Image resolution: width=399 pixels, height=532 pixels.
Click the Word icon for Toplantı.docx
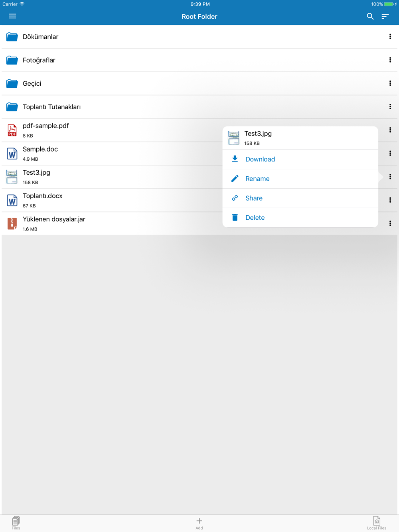12,200
